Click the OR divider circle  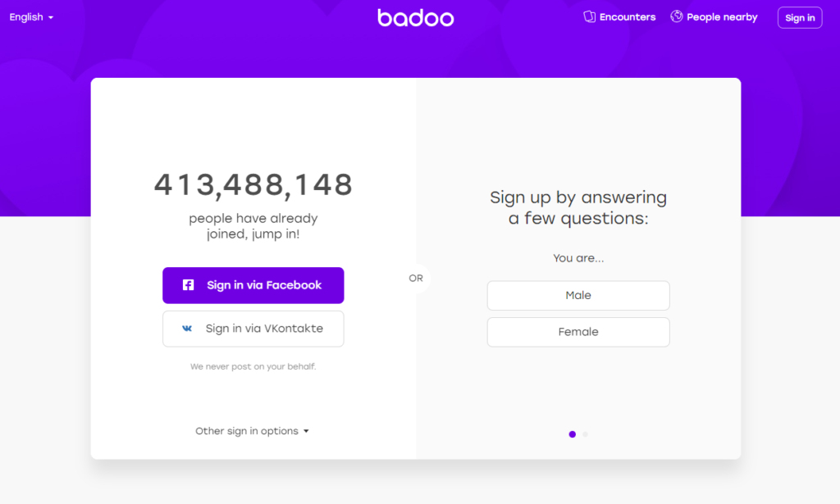[416, 278]
